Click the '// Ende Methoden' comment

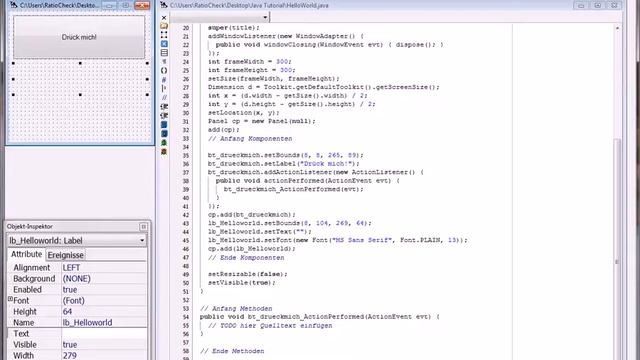232,351
